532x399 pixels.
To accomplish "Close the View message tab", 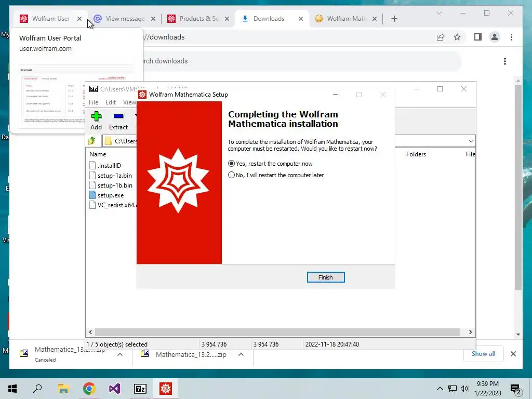I will click(153, 19).
